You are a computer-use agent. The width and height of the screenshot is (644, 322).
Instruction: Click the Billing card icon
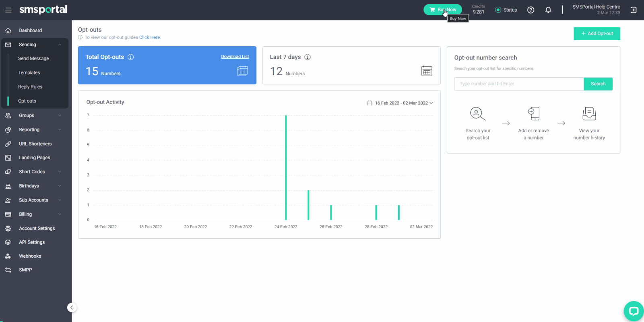8,214
